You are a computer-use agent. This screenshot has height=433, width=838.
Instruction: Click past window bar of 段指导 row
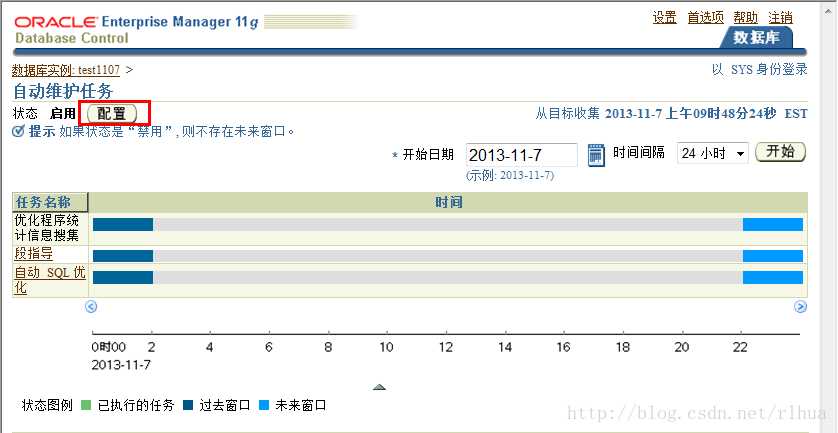pos(123,256)
